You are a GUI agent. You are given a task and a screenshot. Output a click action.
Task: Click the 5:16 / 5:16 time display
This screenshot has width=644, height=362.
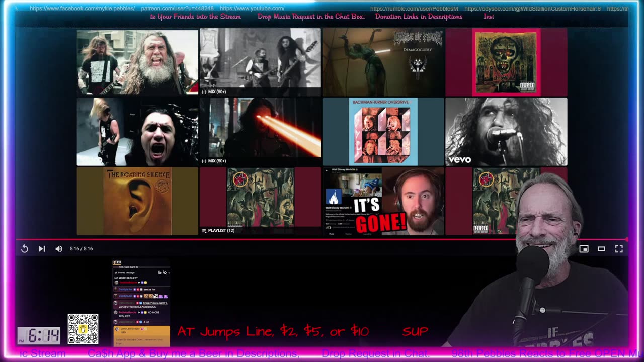tap(82, 249)
